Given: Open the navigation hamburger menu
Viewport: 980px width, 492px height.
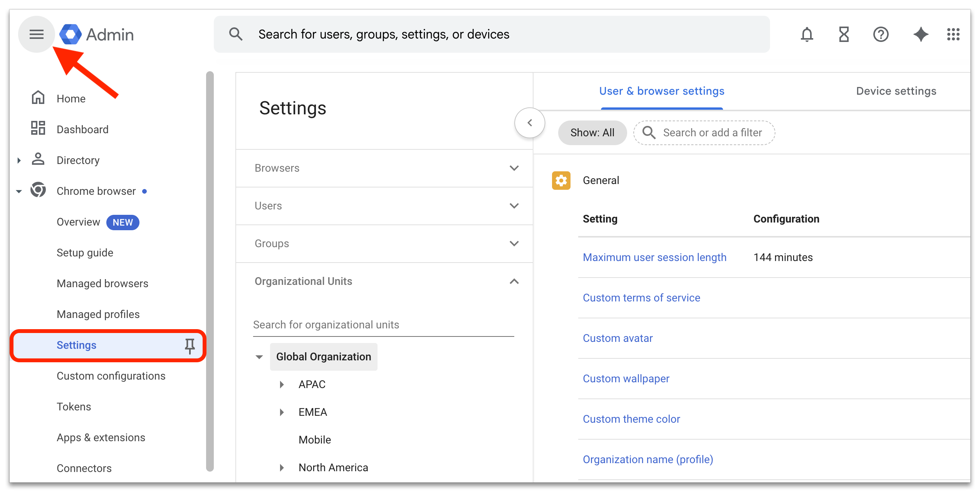Looking at the screenshot, I should click(x=37, y=34).
